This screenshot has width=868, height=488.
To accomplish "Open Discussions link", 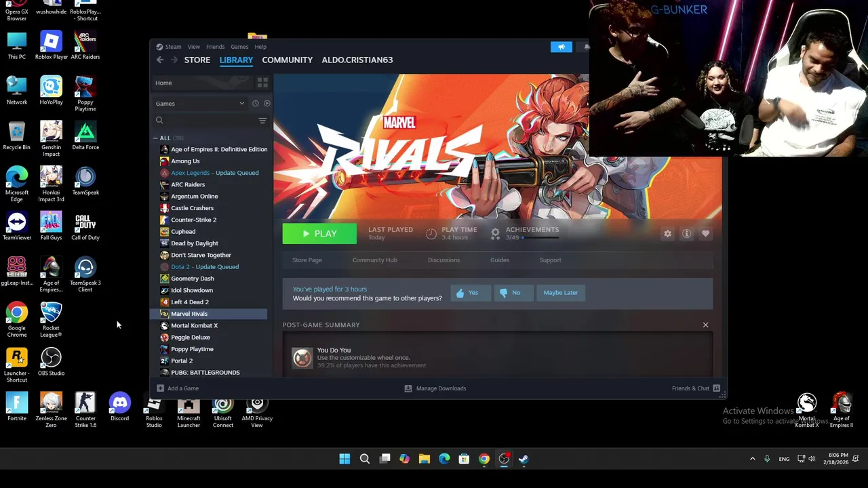I will click(x=443, y=260).
